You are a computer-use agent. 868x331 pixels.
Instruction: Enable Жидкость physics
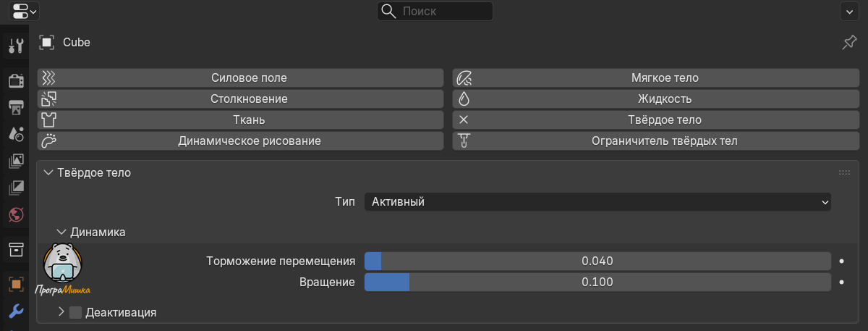(656, 99)
